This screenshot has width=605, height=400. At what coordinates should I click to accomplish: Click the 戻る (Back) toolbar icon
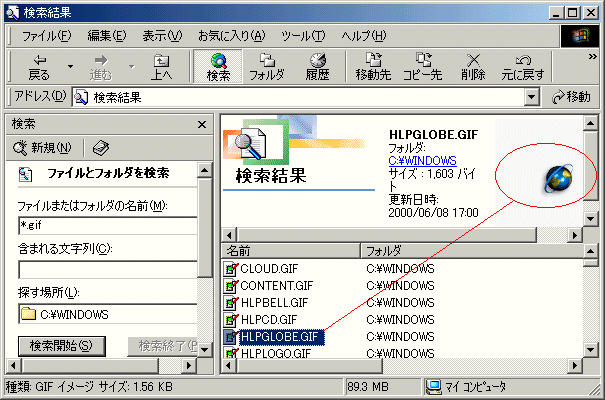39,67
